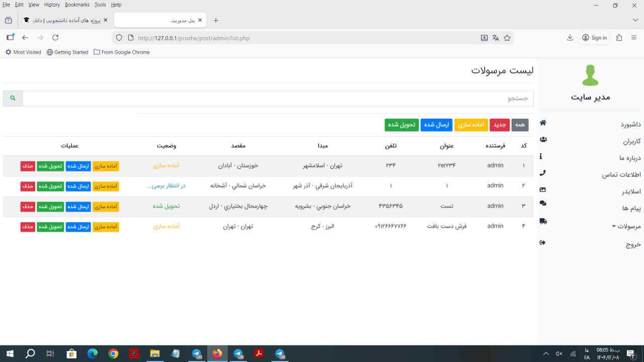Viewport: 644px width, 362px height.
Task: Click the phone icon for اطلاعات تماس
Action: pos(542,173)
